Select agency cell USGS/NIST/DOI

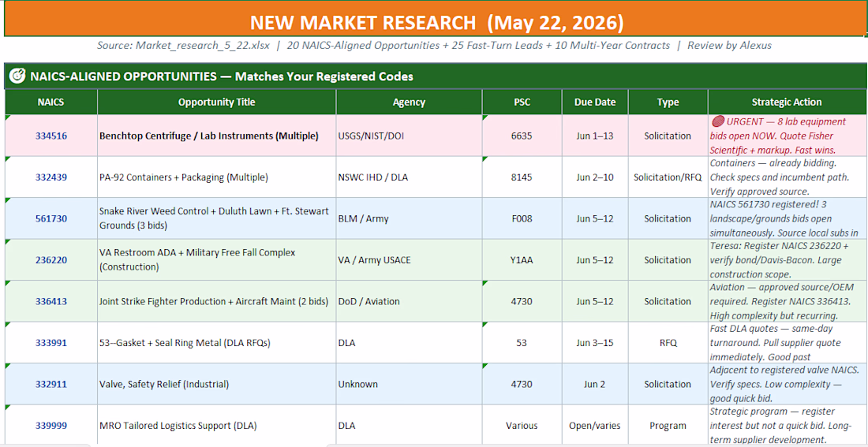[409, 136]
